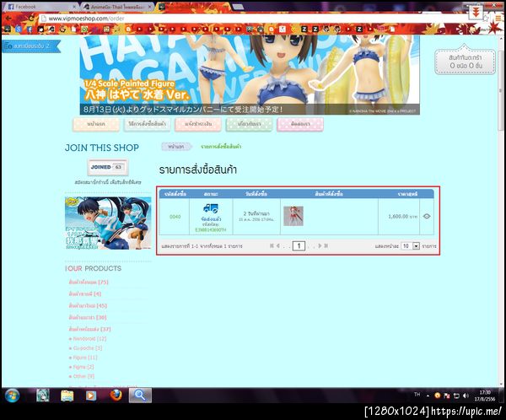The width and height of the screenshot is (506, 420).
Task: Reload the page with the refresh icon
Action: tap(31, 19)
